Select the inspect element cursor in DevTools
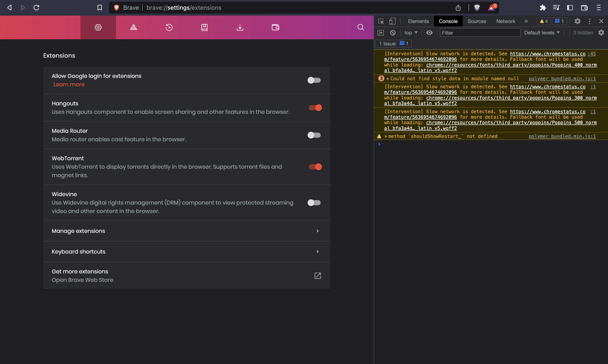This screenshot has width=608, height=364. [x=381, y=22]
